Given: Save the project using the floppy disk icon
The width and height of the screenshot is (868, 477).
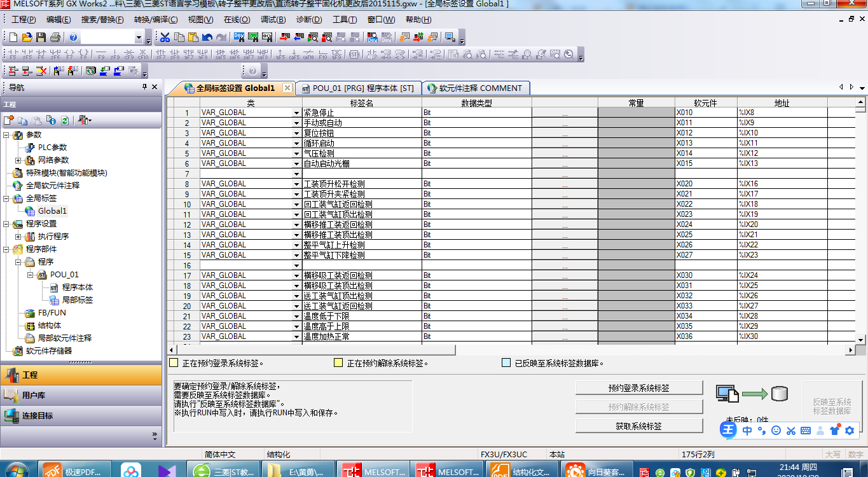Looking at the screenshot, I should point(41,38).
